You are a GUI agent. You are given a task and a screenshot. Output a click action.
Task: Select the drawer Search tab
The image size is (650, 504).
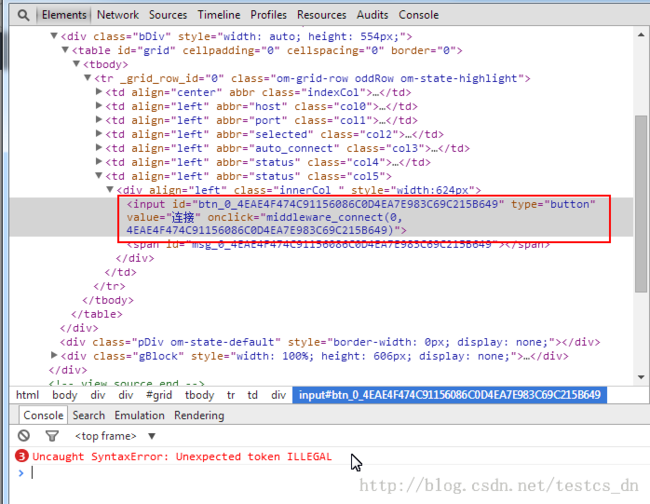click(x=89, y=415)
